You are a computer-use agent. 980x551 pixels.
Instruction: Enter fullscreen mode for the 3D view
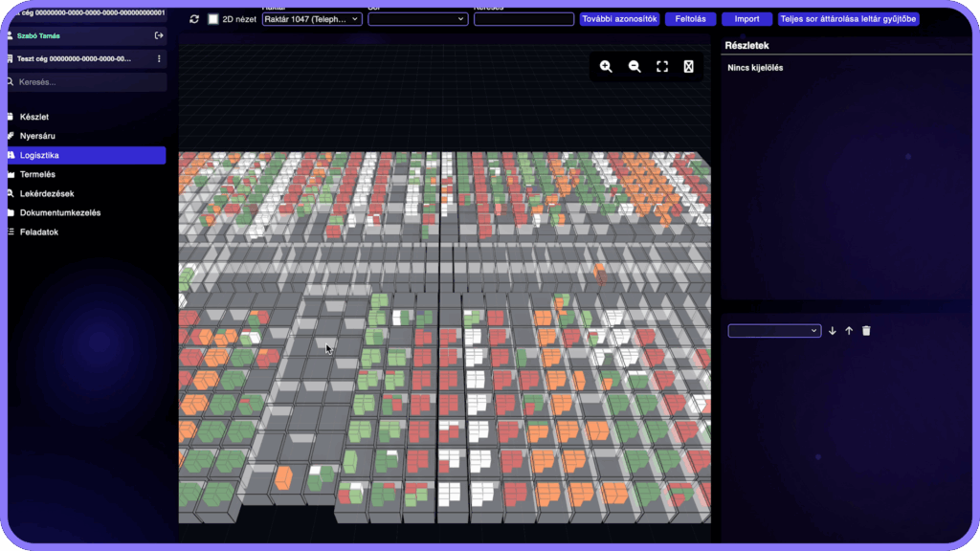[662, 67]
